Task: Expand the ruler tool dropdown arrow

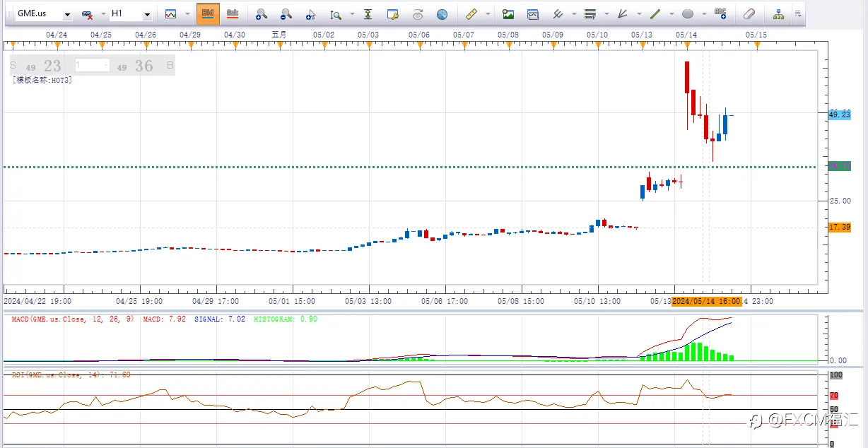Action: click(488, 14)
